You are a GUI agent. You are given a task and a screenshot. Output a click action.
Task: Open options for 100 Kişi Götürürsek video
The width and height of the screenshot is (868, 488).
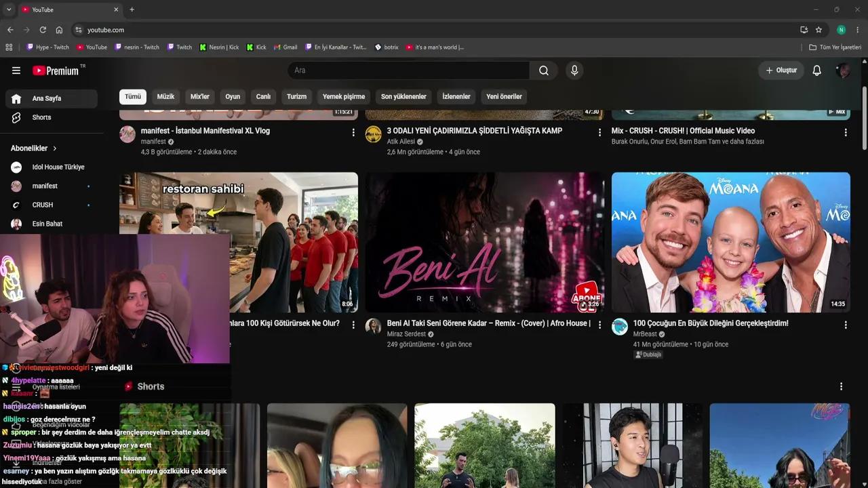pyautogui.click(x=353, y=325)
